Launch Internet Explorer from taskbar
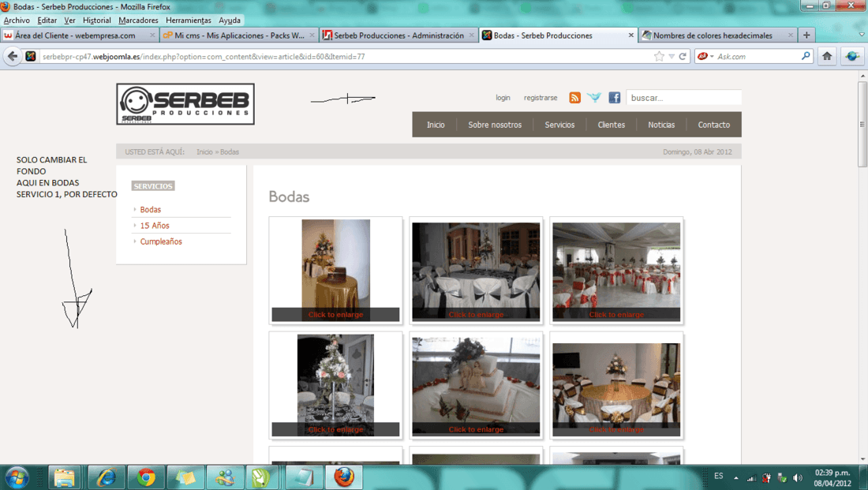The height and width of the screenshot is (490, 868). click(107, 477)
